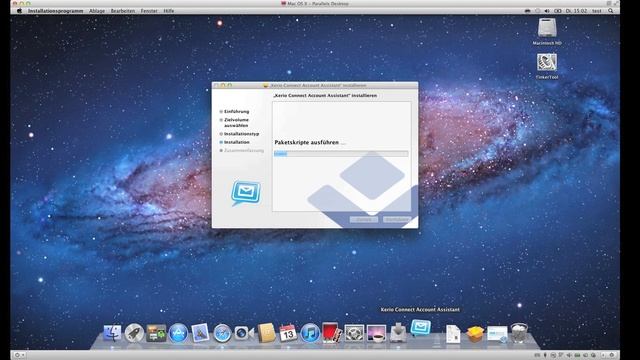Open the coffee cup app in dock
This screenshot has height=360, width=640.
(x=376, y=333)
